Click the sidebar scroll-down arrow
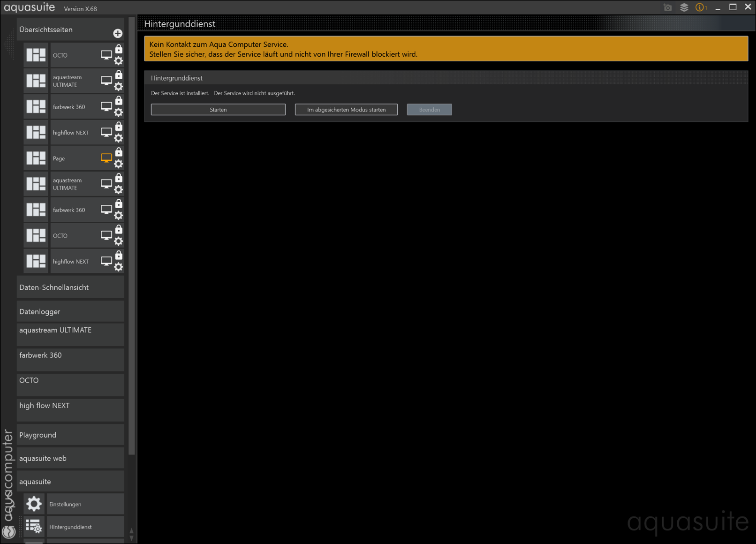The height and width of the screenshot is (544, 756). click(x=132, y=538)
